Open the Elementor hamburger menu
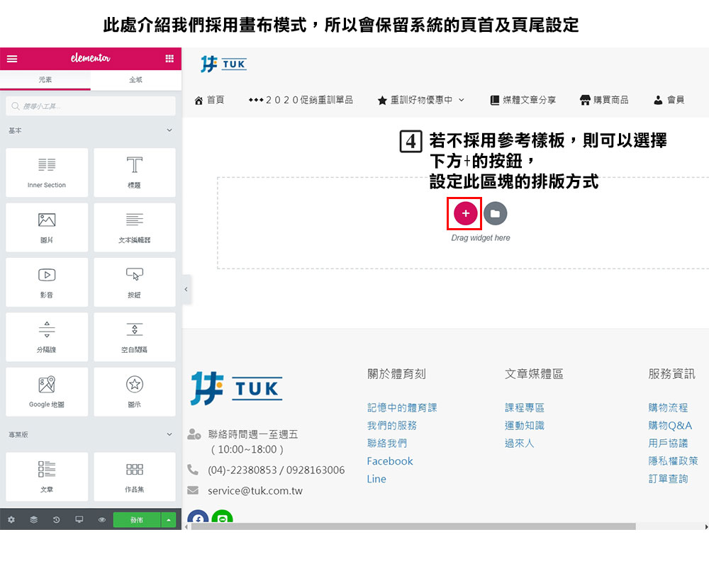This screenshot has width=709, height=588. [x=12, y=59]
